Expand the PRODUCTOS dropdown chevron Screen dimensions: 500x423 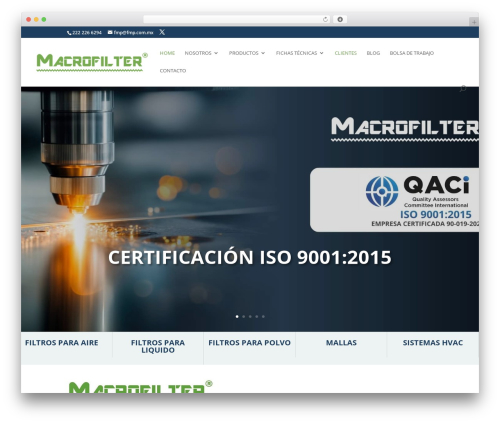tap(263, 53)
